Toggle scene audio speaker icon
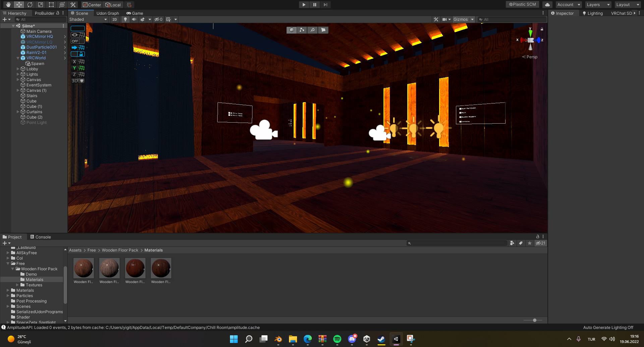The height and width of the screenshot is (347, 644). coord(134,19)
